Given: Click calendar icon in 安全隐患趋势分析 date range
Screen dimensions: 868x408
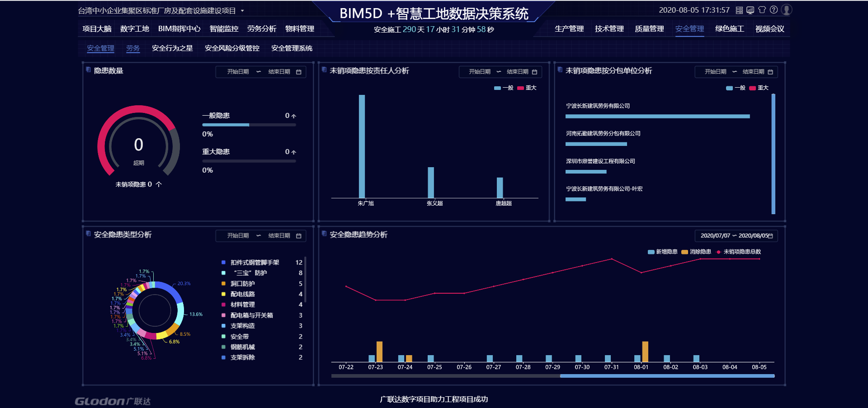Looking at the screenshot, I should (x=770, y=236).
